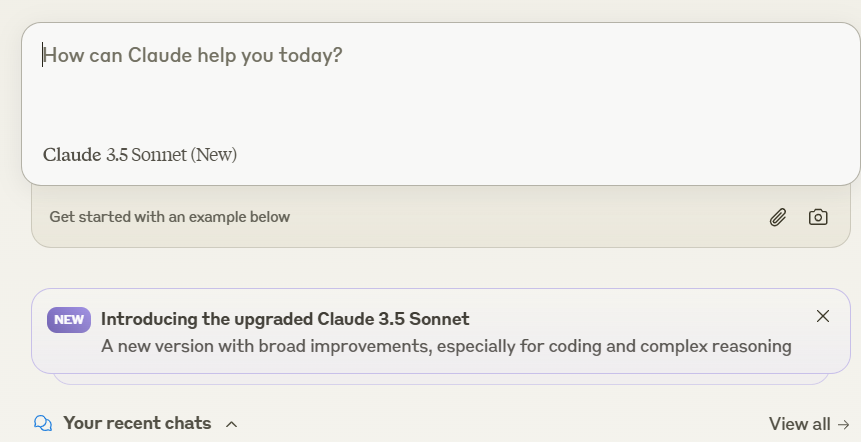This screenshot has width=861, height=442.
Task: Attach a file with the paperclip icon
Action: (x=778, y=217)
